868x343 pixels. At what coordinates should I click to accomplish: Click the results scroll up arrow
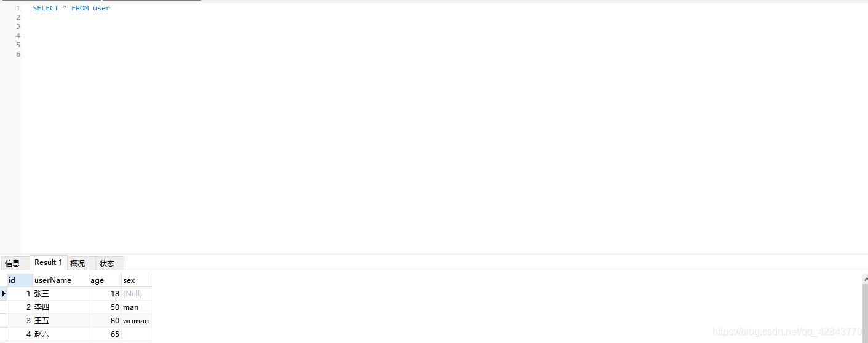click(865, 278)
